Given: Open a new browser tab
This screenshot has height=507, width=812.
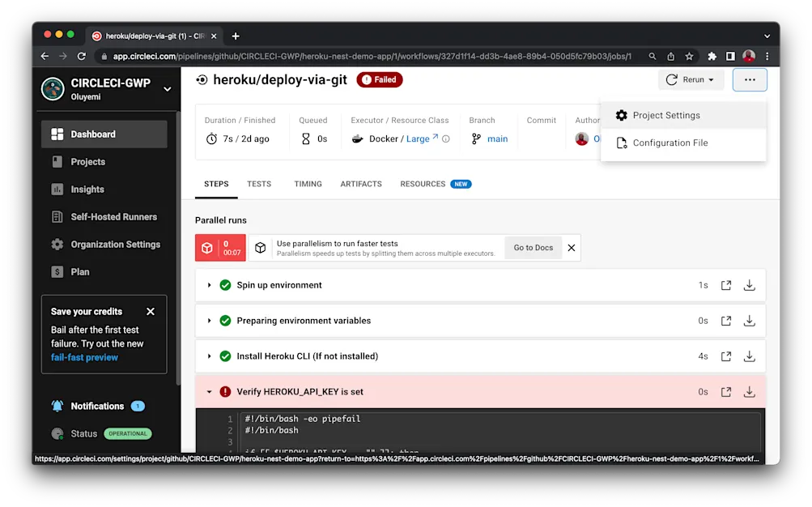Looking at the screenshot, I should [x=236, y=36].
